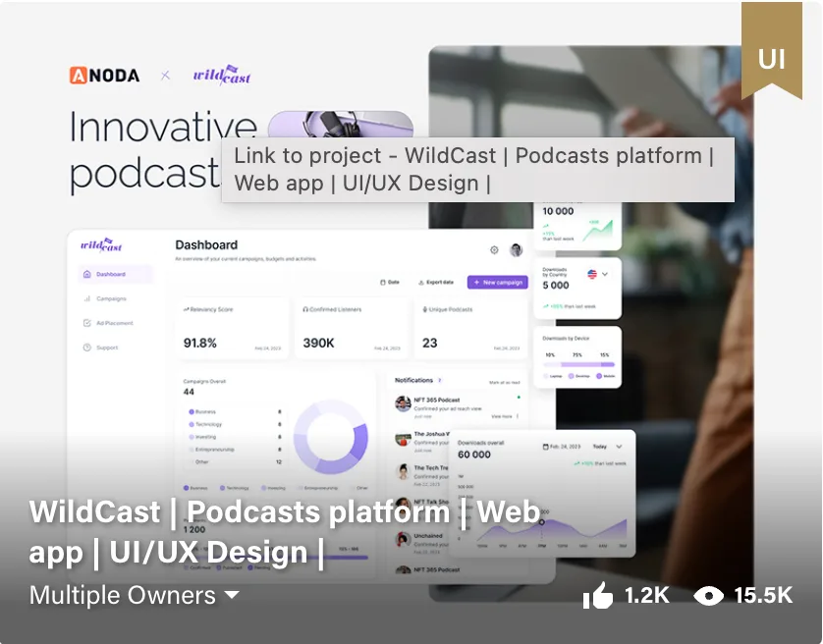Click the 5 000 downloads by country value
This screenshot has width=823, height=644.
pos(555,285)
